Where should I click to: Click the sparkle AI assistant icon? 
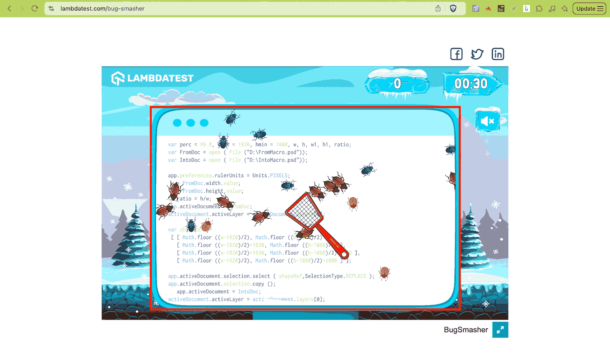[565, 8]
